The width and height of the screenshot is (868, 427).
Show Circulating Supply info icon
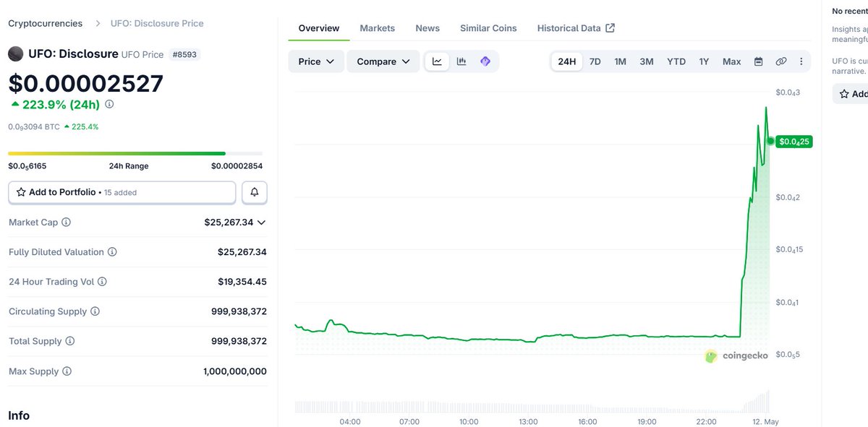click(x=95, y=311)
